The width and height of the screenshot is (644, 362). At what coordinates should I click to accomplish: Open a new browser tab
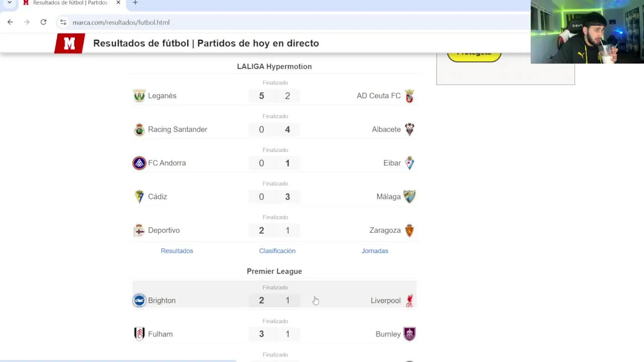tap(135, 3)
